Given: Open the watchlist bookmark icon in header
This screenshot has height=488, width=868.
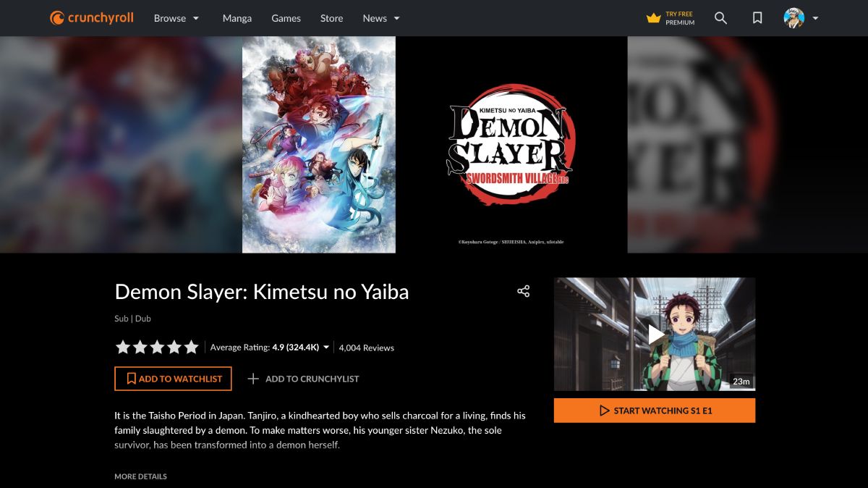Looking at the screenshot, I should click(x=757, y=18).
